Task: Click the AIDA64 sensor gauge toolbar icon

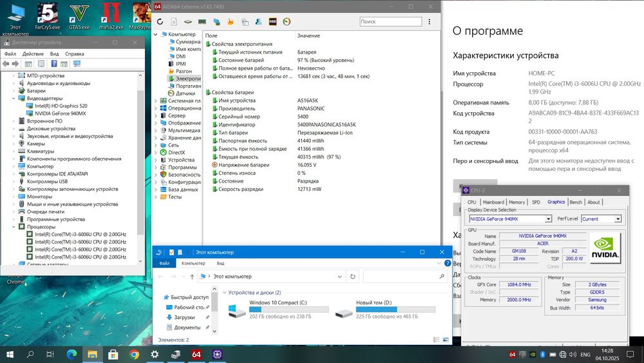Action: (287, 22)
